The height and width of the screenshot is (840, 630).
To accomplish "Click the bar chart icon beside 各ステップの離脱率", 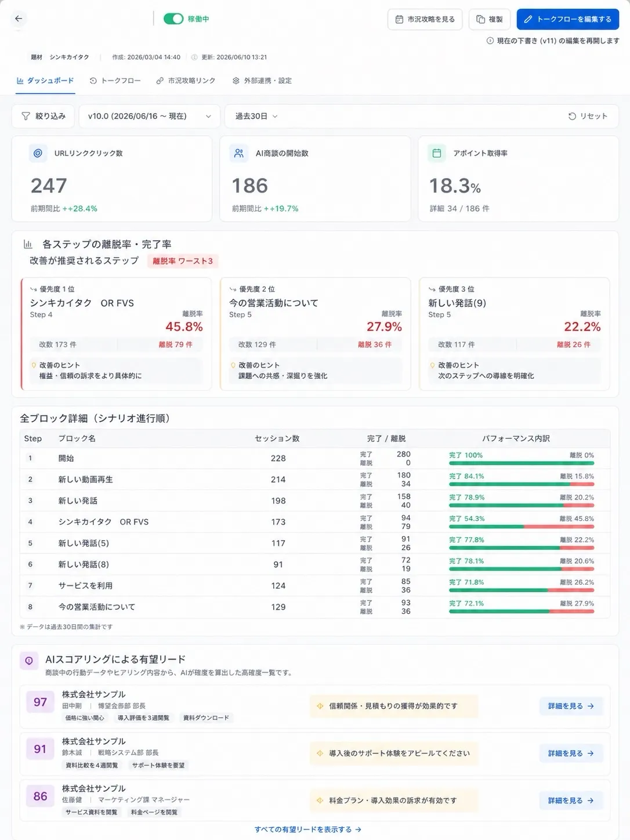I will click(28, 244).
